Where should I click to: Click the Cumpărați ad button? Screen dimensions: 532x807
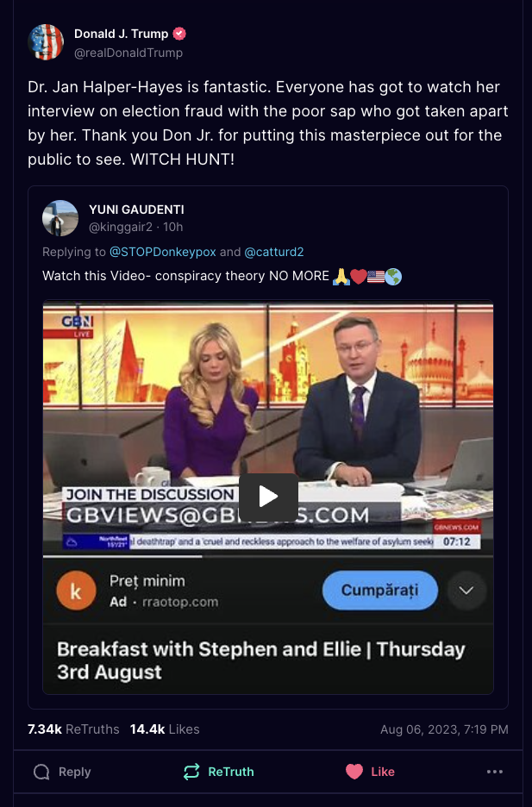(x=379, y=590)
